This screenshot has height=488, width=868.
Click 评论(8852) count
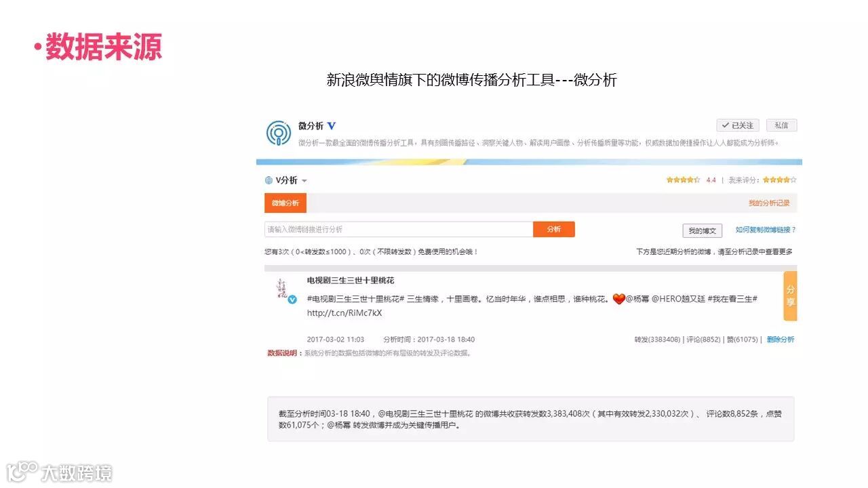(x=703, y=340)
